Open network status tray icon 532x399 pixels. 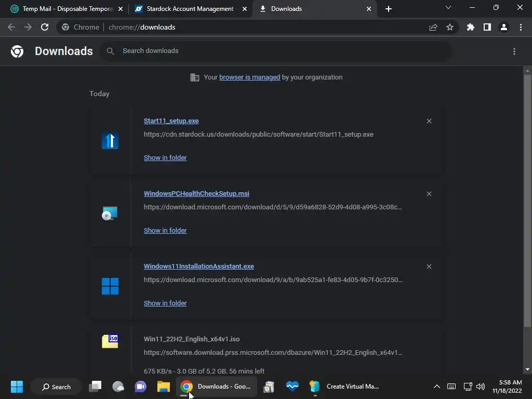point(468,387)
